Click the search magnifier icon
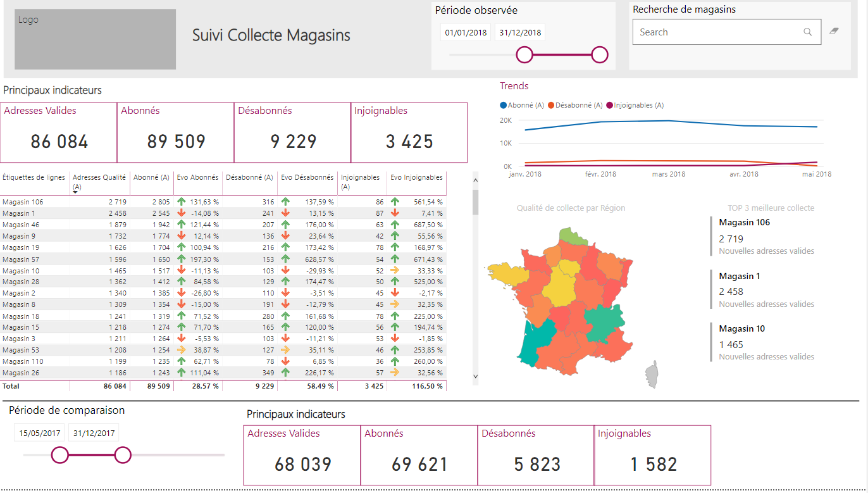 (x=808, y=32)
